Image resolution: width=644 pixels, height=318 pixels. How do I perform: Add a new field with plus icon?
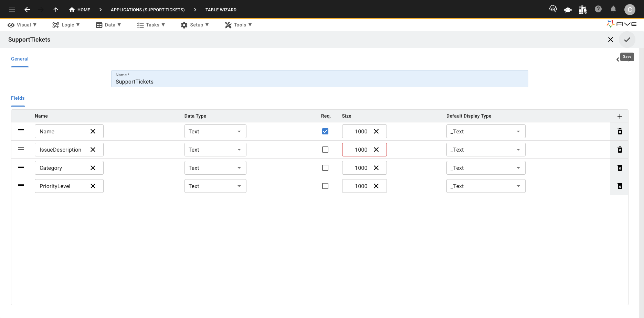click(620, 116)
